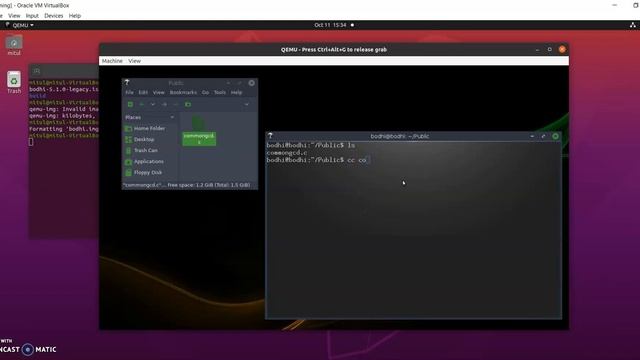Image resolution: width=640 pixels, height=360 pixels.
Task: Select the commongcd.c file icon
Action: coord(199,131)
